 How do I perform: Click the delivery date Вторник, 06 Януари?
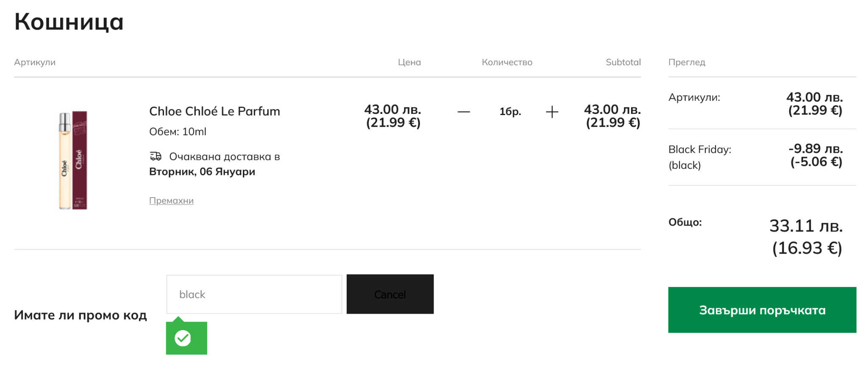coord(202,172)
